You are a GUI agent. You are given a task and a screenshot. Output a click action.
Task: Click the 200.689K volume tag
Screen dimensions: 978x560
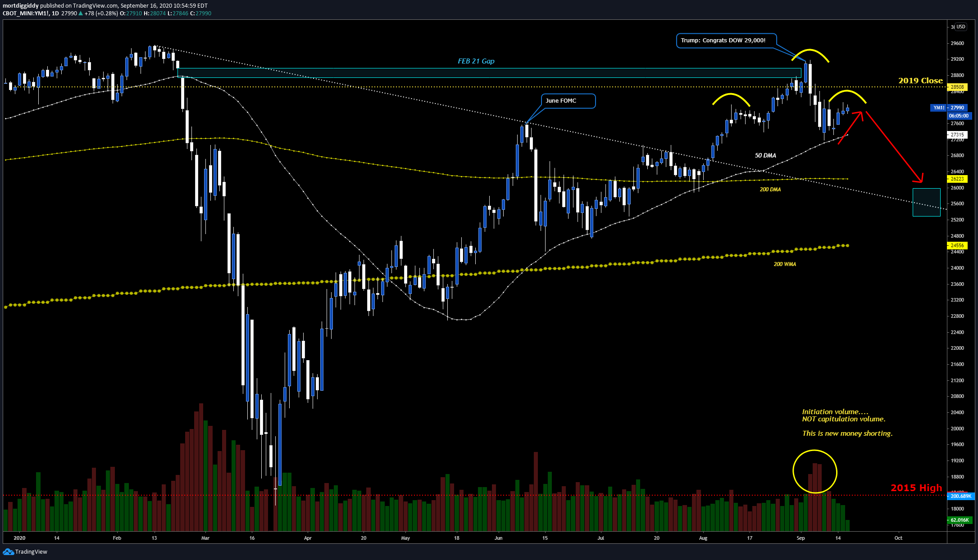click(x=961, y=496)
